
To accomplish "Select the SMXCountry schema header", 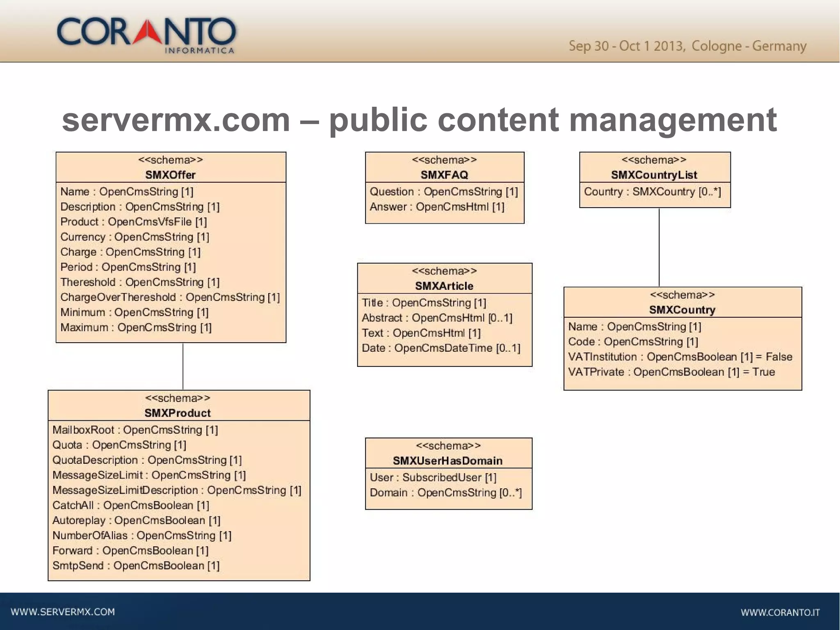I will [x=682, y=302].
